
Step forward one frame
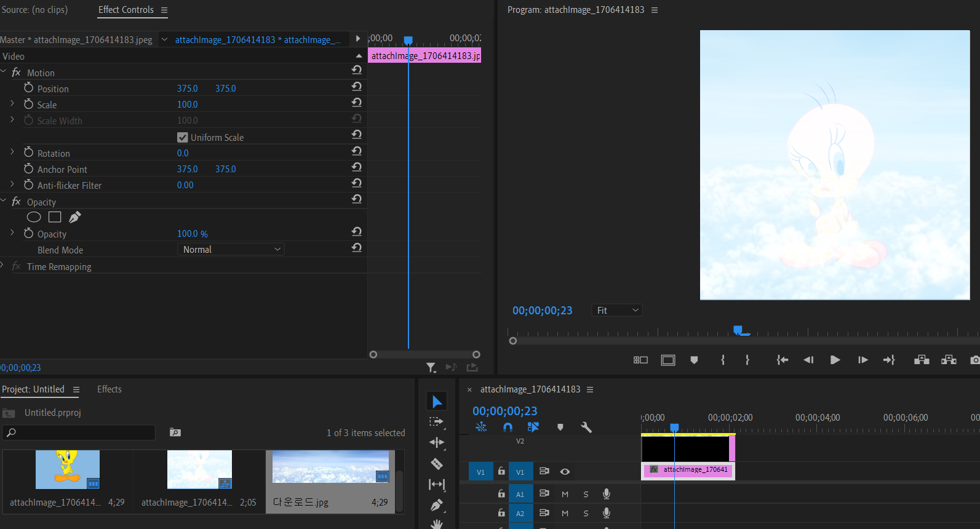862,360
